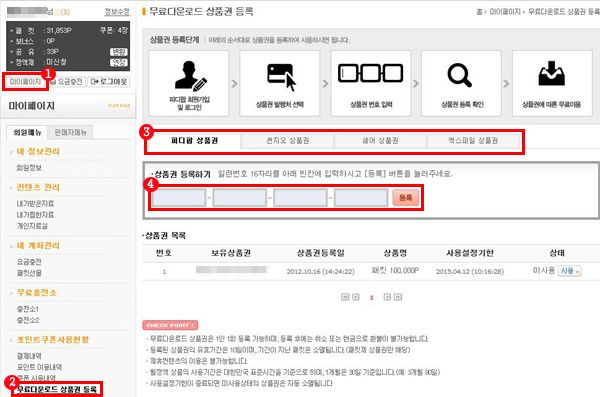Click the orange 등록 register button
Image resolution: width=600 pixels, height=397 pixels.
(x=406, y=198)
